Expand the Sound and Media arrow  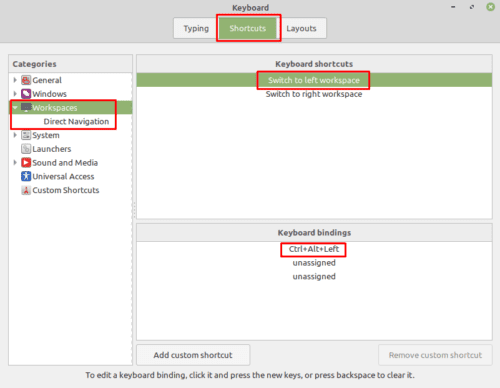pyautogui.click(x=15, y=162)
